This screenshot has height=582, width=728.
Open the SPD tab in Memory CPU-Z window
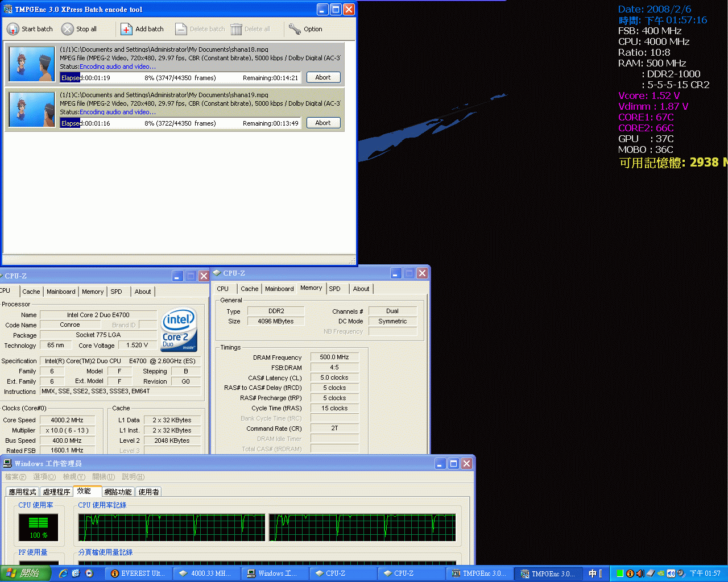334,289
